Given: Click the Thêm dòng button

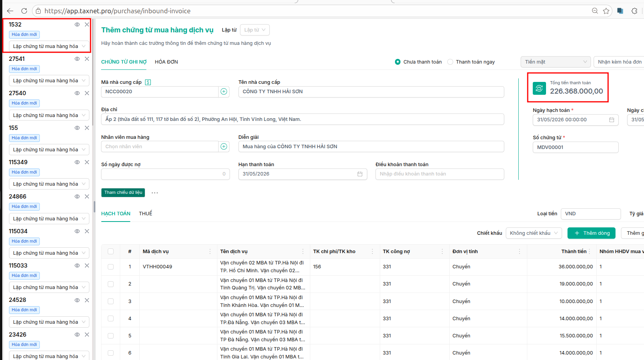Looking at the screenshot, I should pyautogui.click(x=591, y=233).
